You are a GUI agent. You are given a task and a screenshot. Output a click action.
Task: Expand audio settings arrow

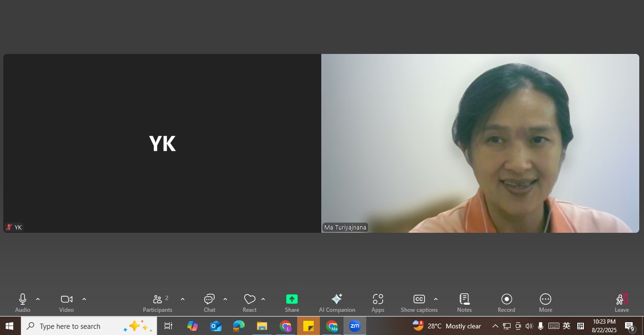(38, 299)
